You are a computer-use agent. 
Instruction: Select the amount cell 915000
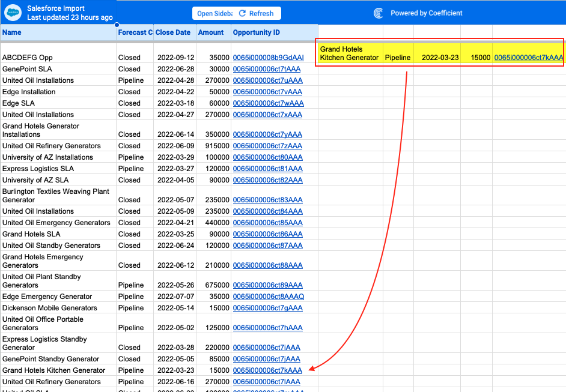pos(213,146)
